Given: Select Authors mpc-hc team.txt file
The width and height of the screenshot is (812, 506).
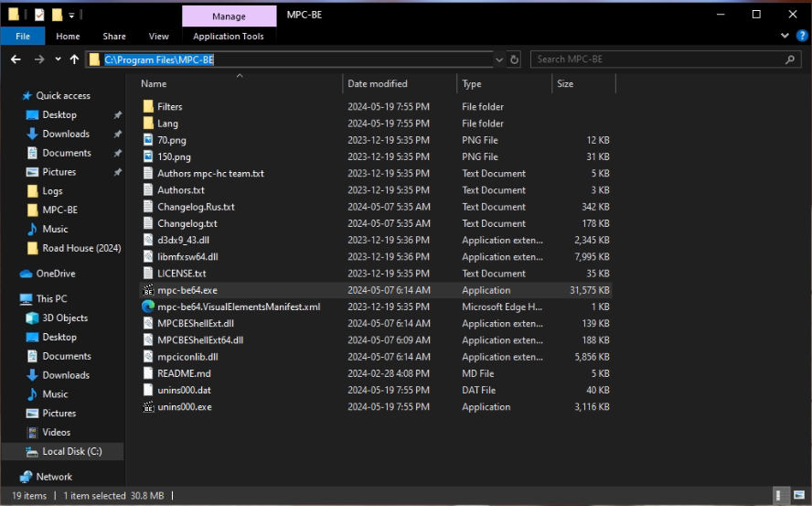Looking at the screenshot, I should coord(210,174).
